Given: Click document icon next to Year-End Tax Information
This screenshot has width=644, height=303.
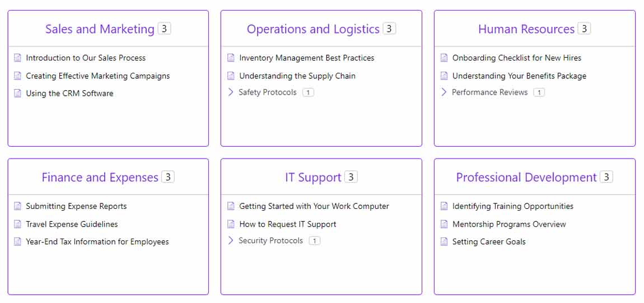Looking at the screenshot, I should click(18, 242).
